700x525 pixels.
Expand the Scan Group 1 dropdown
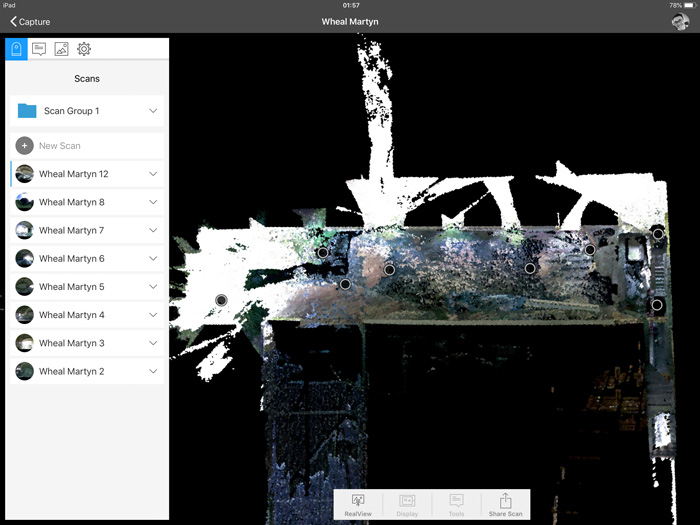153,111
